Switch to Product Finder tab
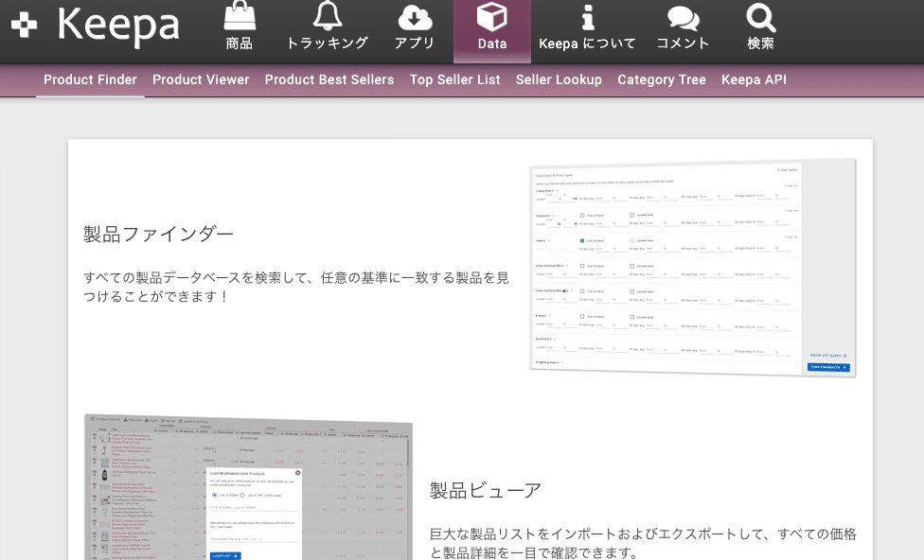The height and width of the screenshot is (560, 924). pos(90,80)
